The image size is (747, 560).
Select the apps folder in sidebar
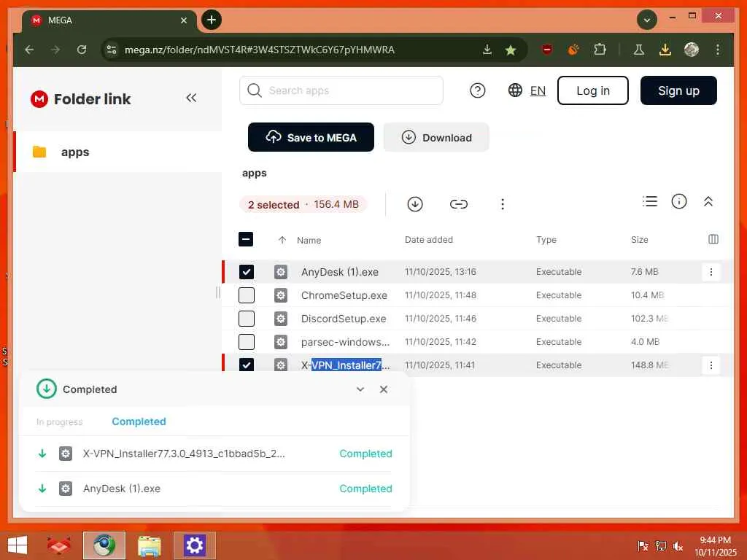(117, 152)
